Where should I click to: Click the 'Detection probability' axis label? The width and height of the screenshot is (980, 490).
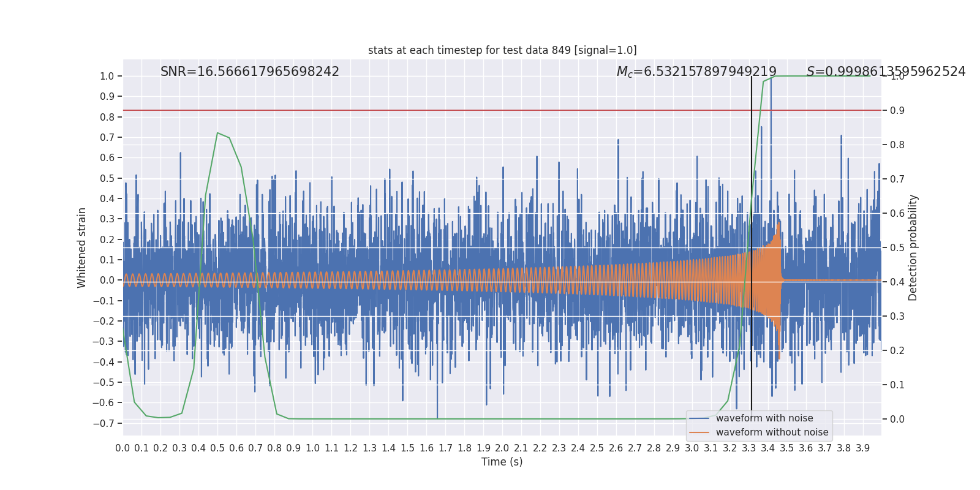(x=913, y=247)
